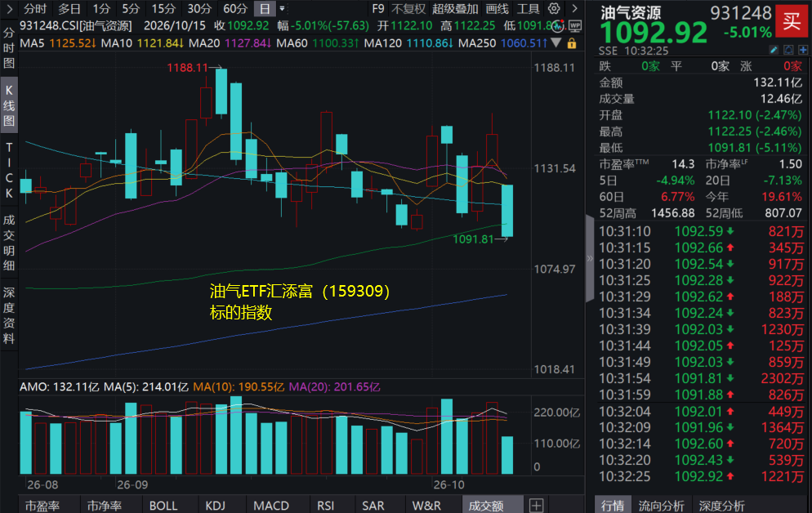This screenshot has height=513, width=812.
Task: Open the 深度资料 side tab
Action: (x=9, y=315)
